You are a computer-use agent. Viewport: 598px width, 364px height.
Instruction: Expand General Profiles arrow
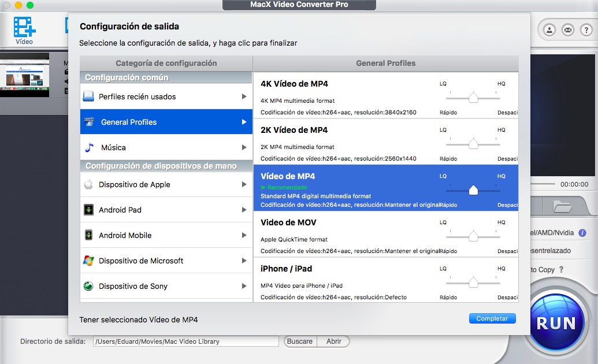[244, 122]
